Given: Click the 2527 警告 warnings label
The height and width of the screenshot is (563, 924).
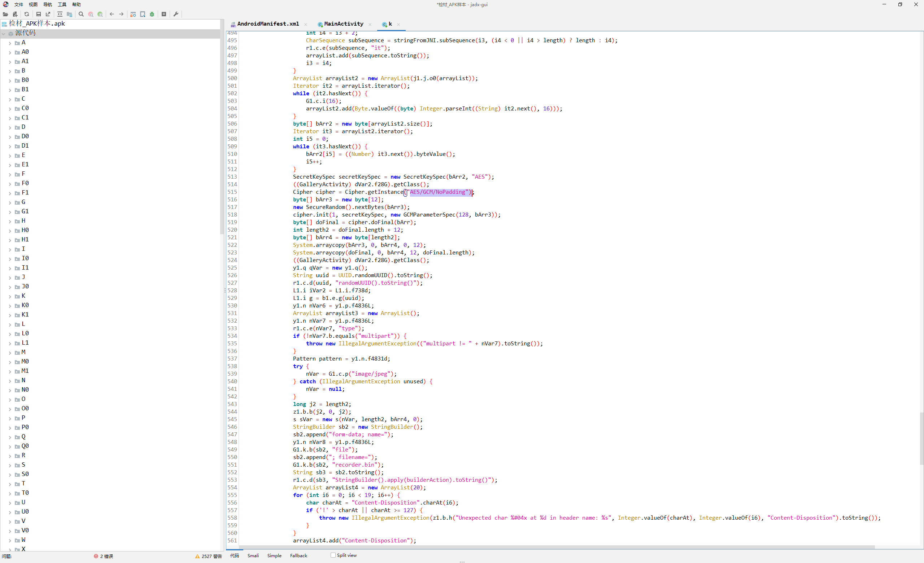Looking at the screenshot, I should [x=212, y=556].
